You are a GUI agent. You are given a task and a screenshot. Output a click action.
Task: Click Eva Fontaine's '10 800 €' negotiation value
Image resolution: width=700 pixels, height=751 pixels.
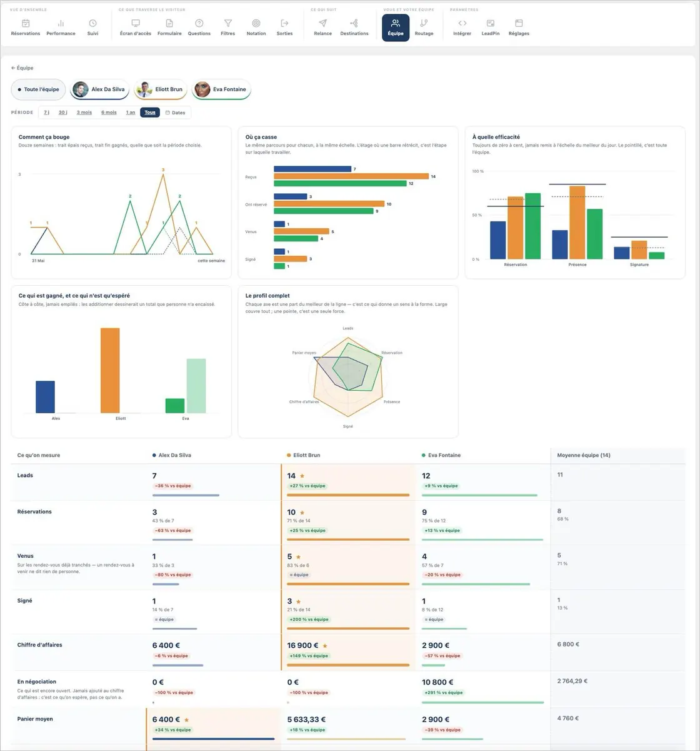(x=438, y=682)
